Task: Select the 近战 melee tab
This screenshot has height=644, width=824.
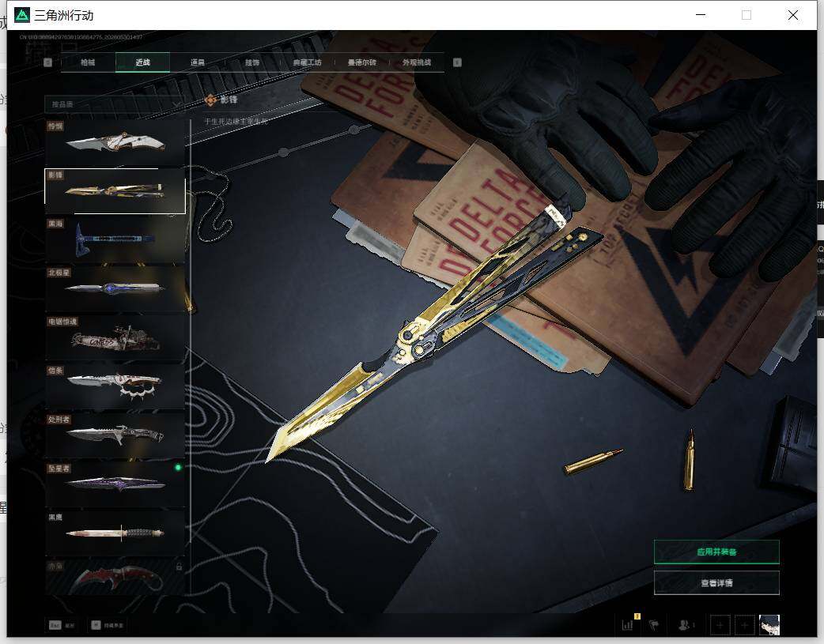Action: pyautogui.click(x=142, y=62)
